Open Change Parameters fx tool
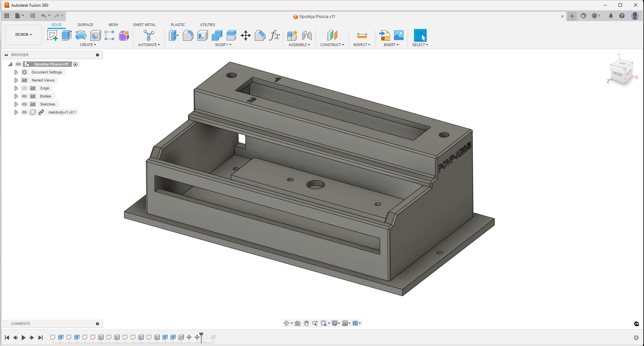 coord(275,35)
